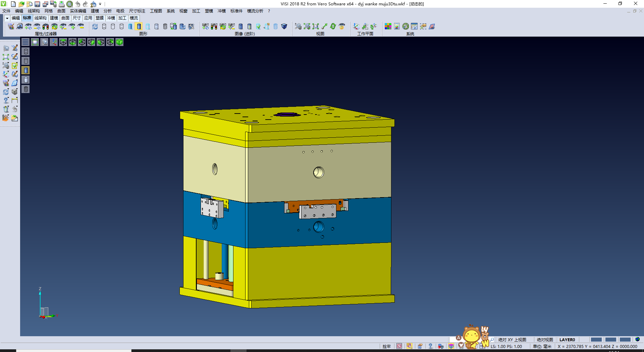Viewport: 644px width, 352px height.
Task: Click the 单位: 毫米 units button
Action: (542, 346)
